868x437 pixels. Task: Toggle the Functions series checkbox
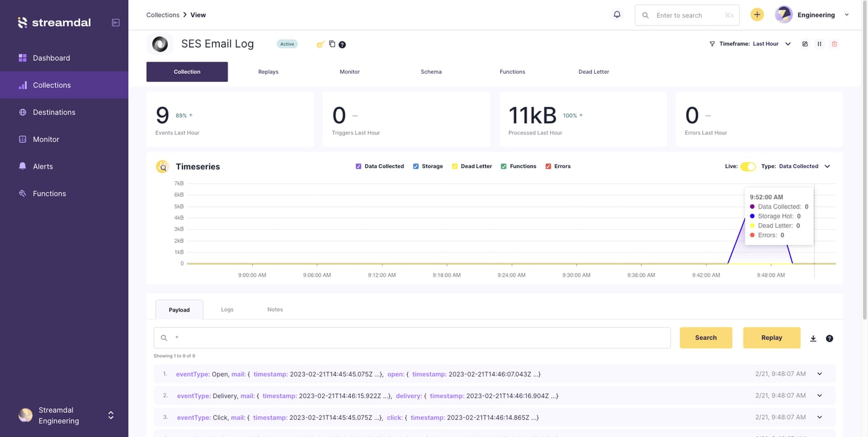click(x=504, y=166)
